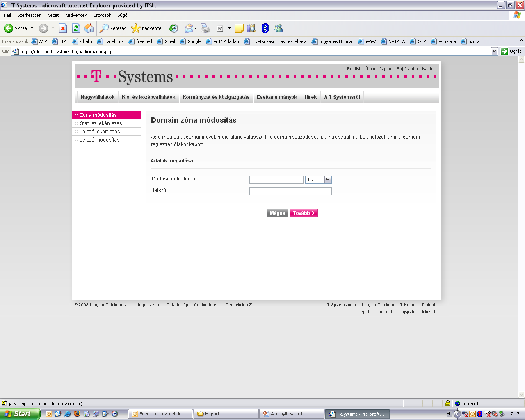
Task: Open the Szerkesztés menu
Action: tap(29, 15)
